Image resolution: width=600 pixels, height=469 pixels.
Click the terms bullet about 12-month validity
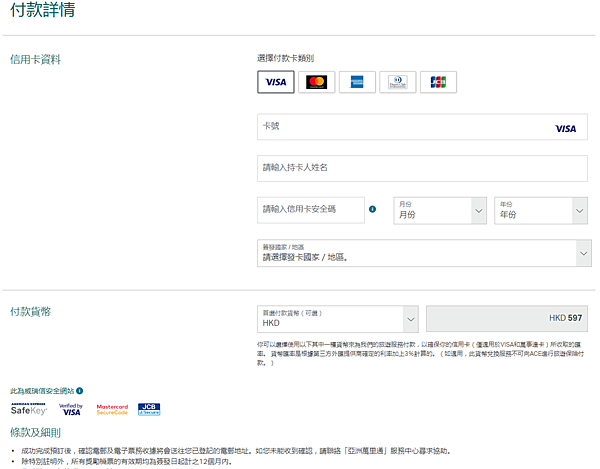point(126,461)
